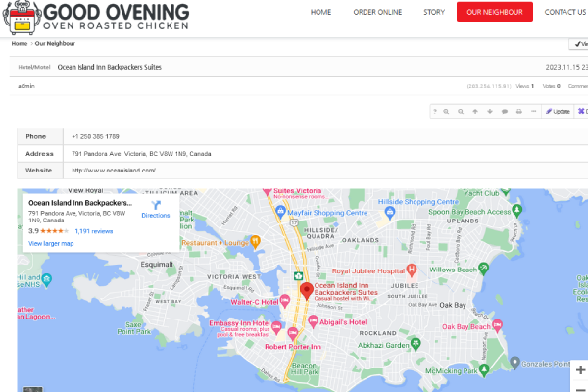The width and height of the screenshot is (588, 392).
Task: Click Royal Jubilee Hospital marker
Action: 412,269
